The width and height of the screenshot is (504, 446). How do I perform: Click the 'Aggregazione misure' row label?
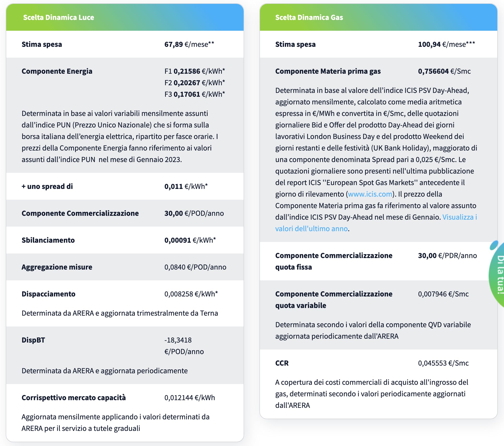(57, 267)
